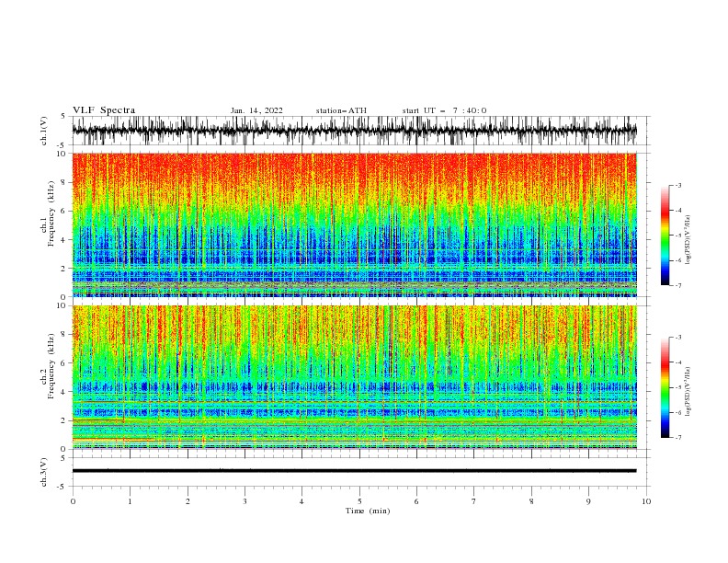
Task: Click the "-3" tick on ch.1 color bar
Action: pos(677,185)
